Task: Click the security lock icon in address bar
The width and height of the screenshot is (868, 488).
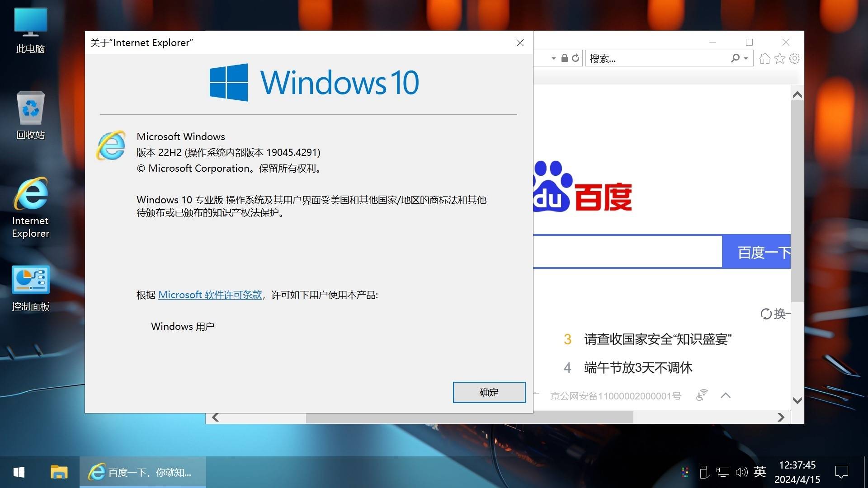Action: tap(565, 58)
